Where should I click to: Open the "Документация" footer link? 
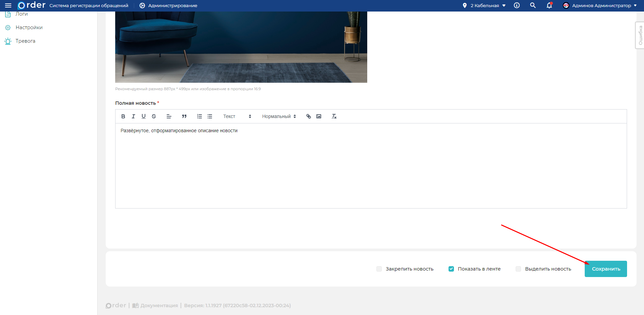(159, 306)
